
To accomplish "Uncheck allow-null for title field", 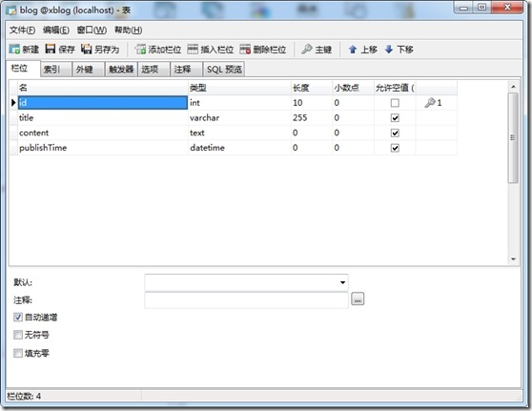I will click(x=395, y=117).
